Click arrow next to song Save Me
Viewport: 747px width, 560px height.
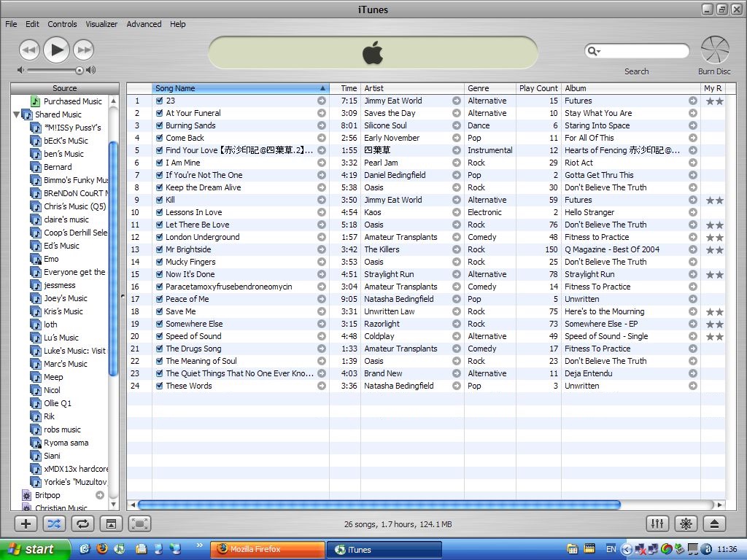pos(322,311)
